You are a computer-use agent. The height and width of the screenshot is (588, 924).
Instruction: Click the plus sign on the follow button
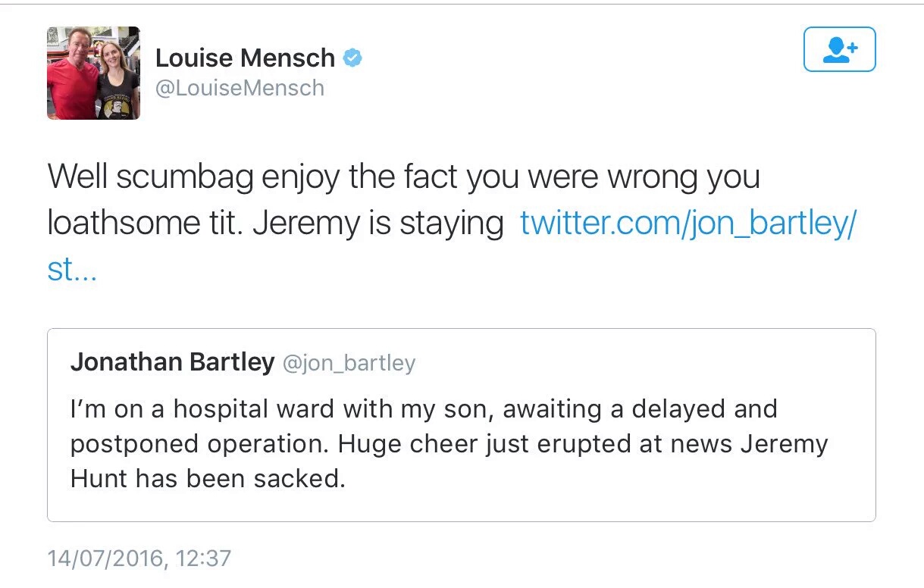[x=852, y=45]
